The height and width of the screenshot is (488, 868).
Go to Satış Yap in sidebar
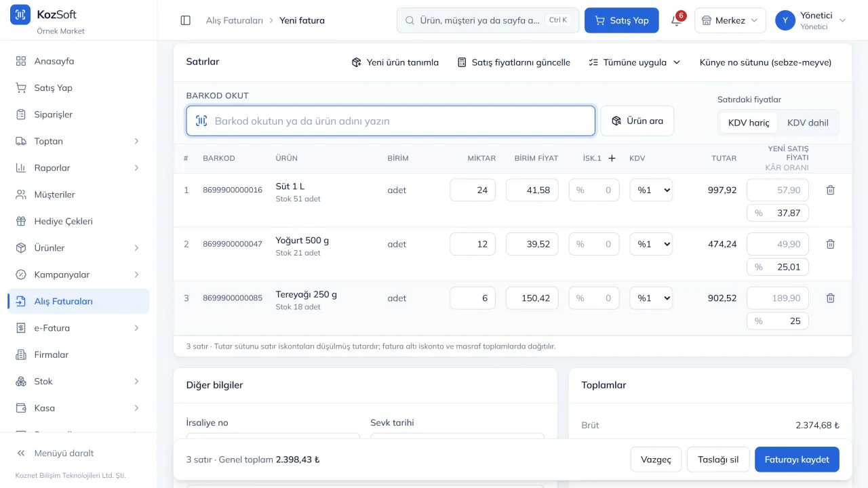coord(78,88)
